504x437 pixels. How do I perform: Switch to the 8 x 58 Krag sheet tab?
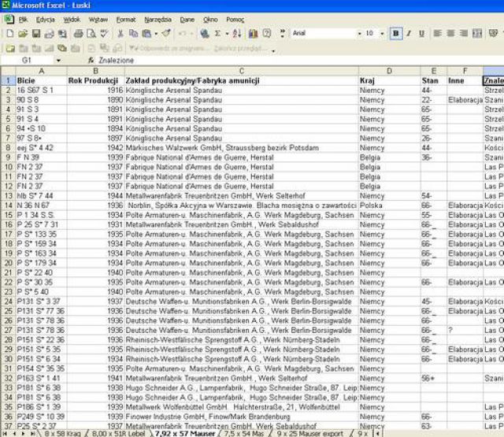click(x=62, y=433)
